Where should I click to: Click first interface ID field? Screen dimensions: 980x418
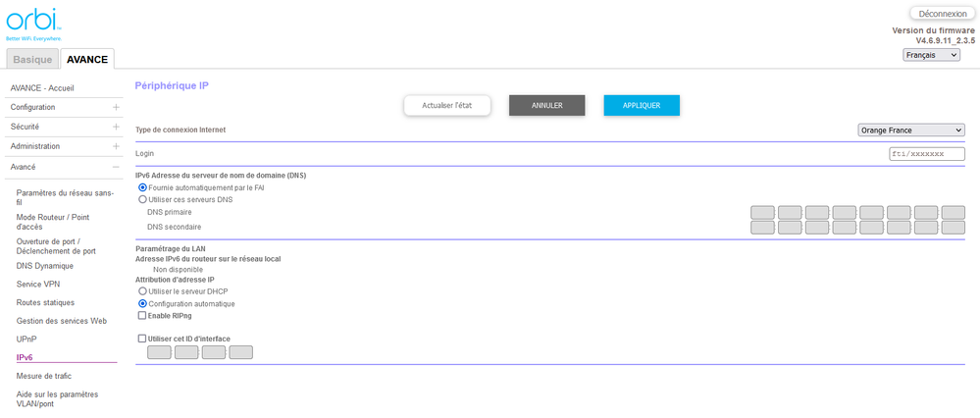159,352
